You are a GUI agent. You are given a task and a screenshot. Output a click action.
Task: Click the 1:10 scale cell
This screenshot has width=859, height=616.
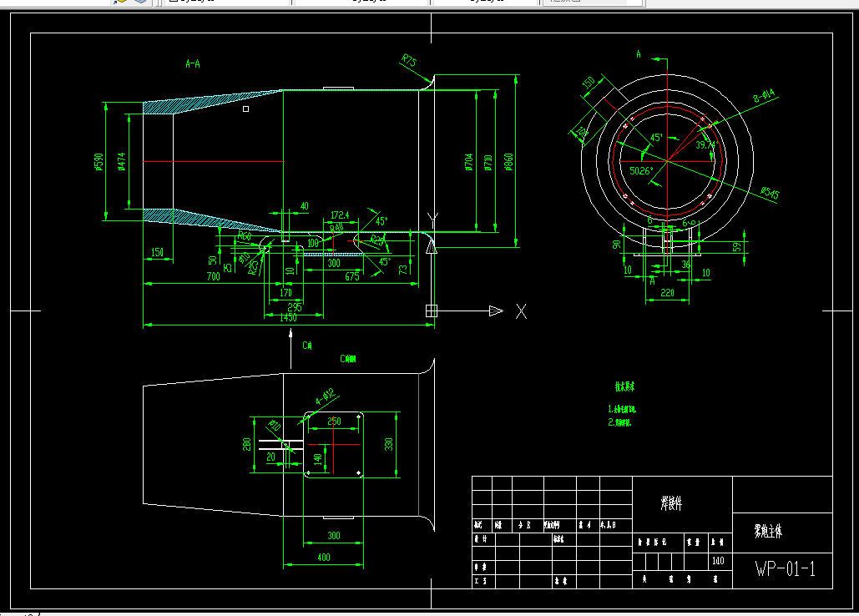(718, 561)
